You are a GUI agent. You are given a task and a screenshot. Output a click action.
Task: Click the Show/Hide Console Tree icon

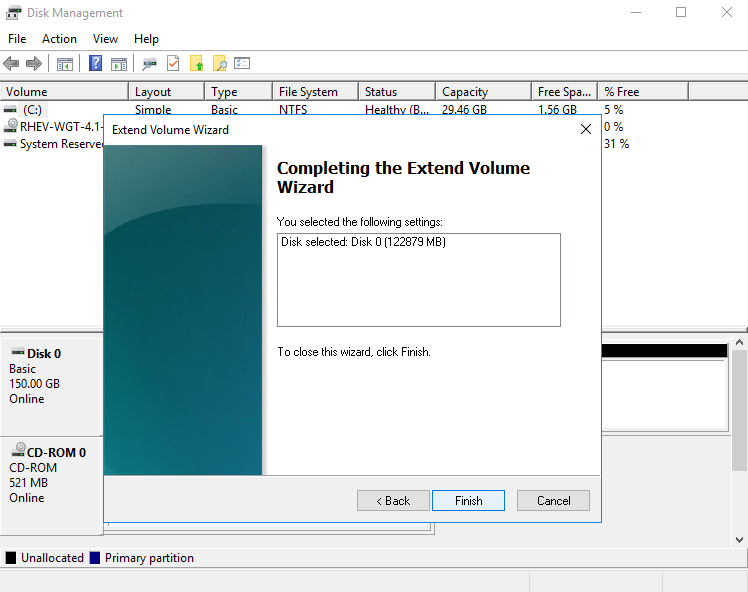(x=65, y=64)
